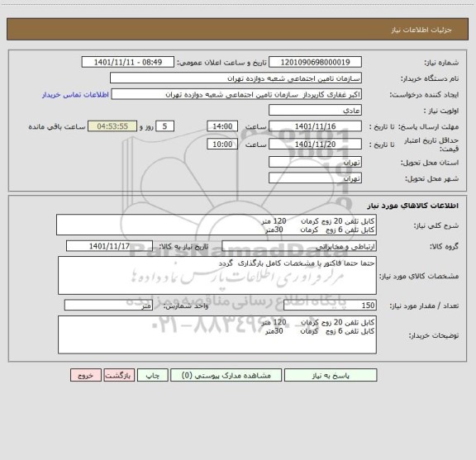Click the پاسخ به نیاز button
The width and height of the screenshot is (476, 460).
tap(331, 375)
